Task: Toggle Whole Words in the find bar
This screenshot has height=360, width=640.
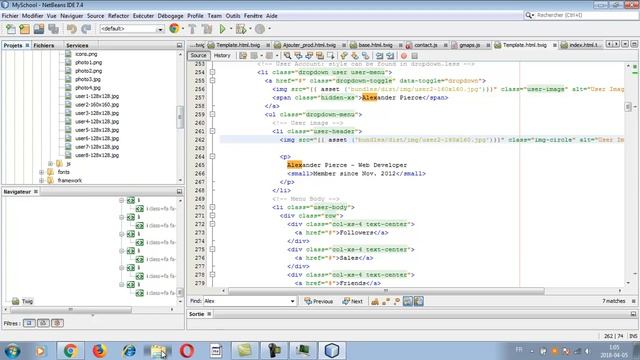Action: pos(386,301)
